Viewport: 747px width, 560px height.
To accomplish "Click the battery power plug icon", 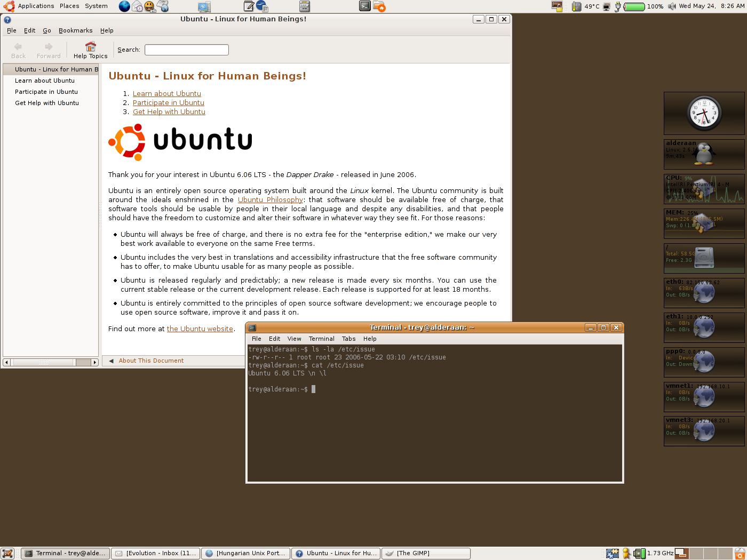I will (618, 6).
